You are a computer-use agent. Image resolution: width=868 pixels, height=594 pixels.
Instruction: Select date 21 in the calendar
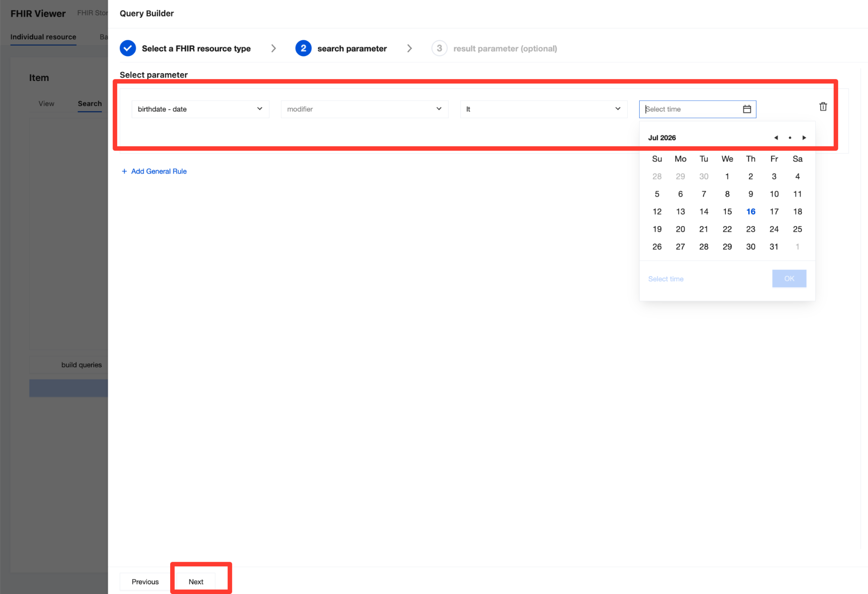click(x=704, y=229)
